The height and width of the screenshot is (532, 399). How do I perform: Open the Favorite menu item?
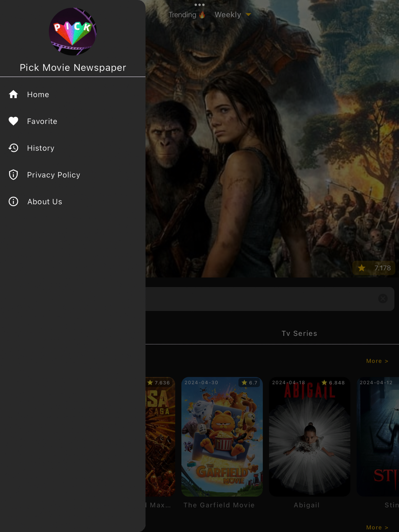(73, 121)
